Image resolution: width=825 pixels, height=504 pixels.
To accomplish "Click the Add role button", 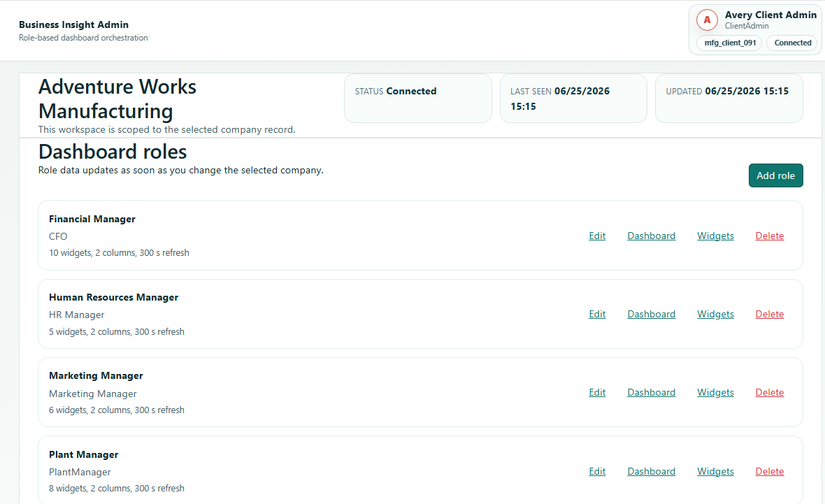I will tap(775, 175).
